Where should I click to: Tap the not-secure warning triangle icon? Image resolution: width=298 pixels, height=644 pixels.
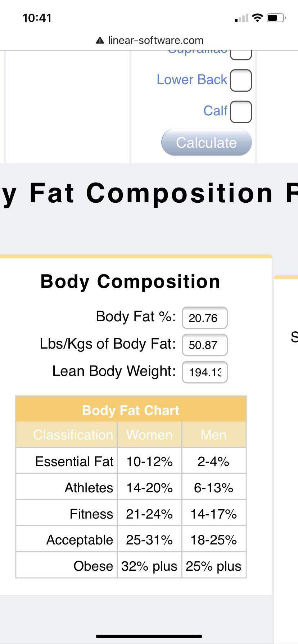[x=100, y=40]
